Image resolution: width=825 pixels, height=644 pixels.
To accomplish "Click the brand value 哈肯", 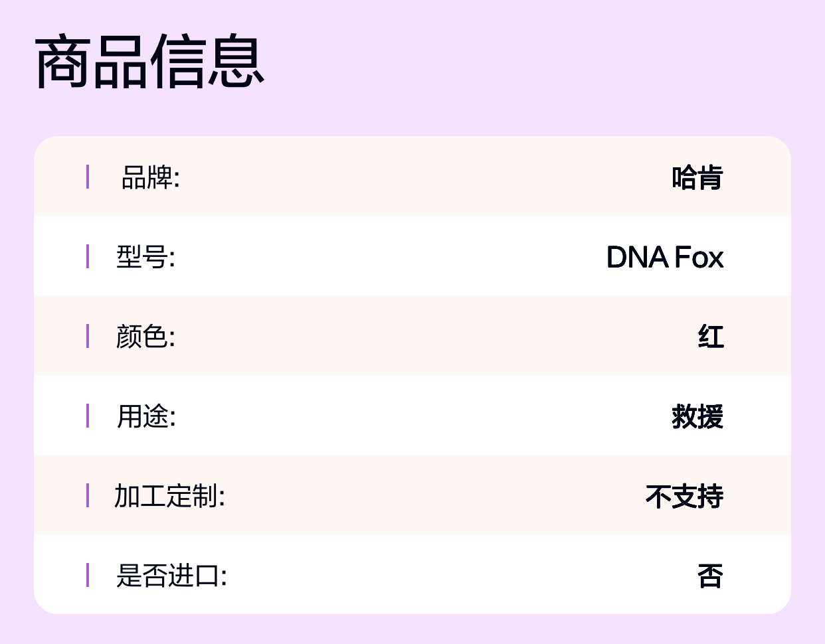I will pyautogui.click(x=697, y=177).
